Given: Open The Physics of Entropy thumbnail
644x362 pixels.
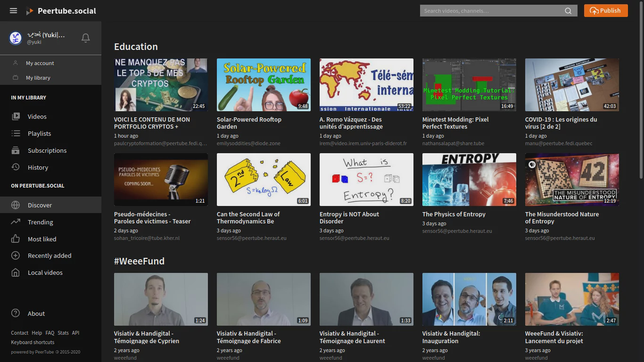Looking at the screenshot, I should pyautogui.click(x=469, y=180).
